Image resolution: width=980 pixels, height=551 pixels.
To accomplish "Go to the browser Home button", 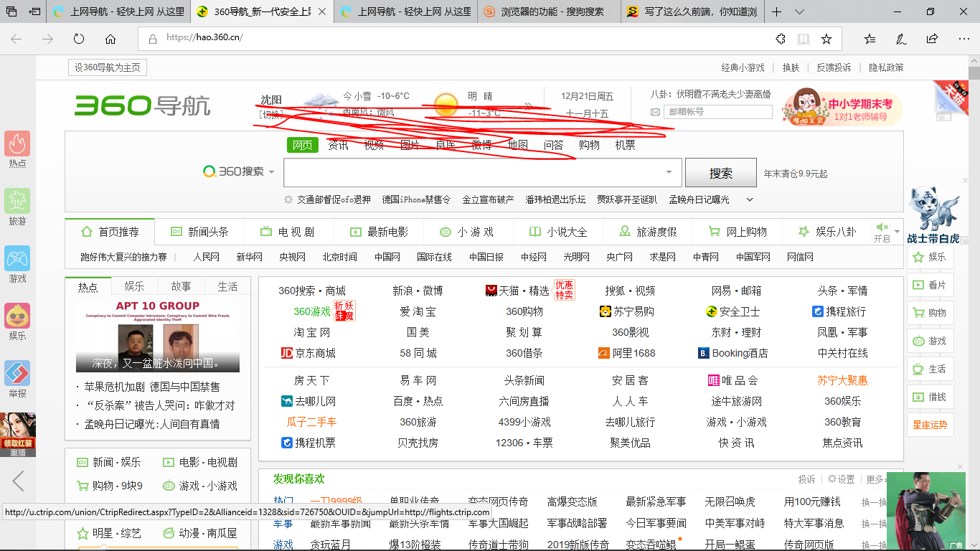I will click(110, 39).
